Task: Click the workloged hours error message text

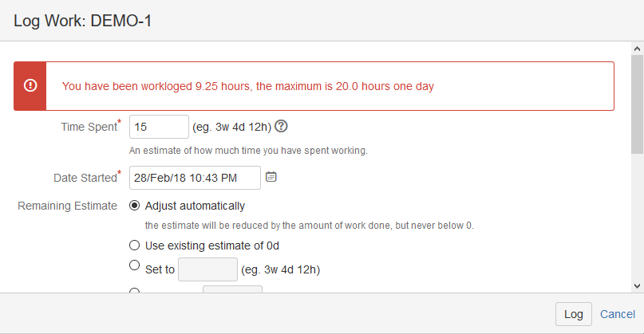Action: (x=248, y=86)
